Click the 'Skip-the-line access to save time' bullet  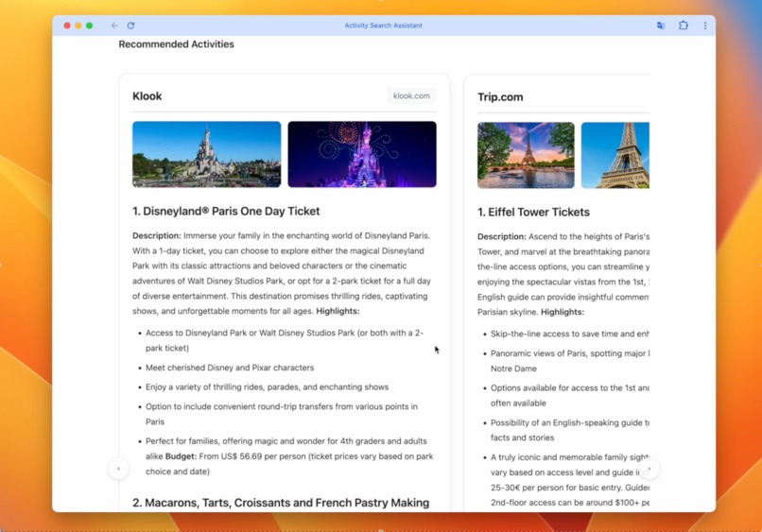(569, 334)
